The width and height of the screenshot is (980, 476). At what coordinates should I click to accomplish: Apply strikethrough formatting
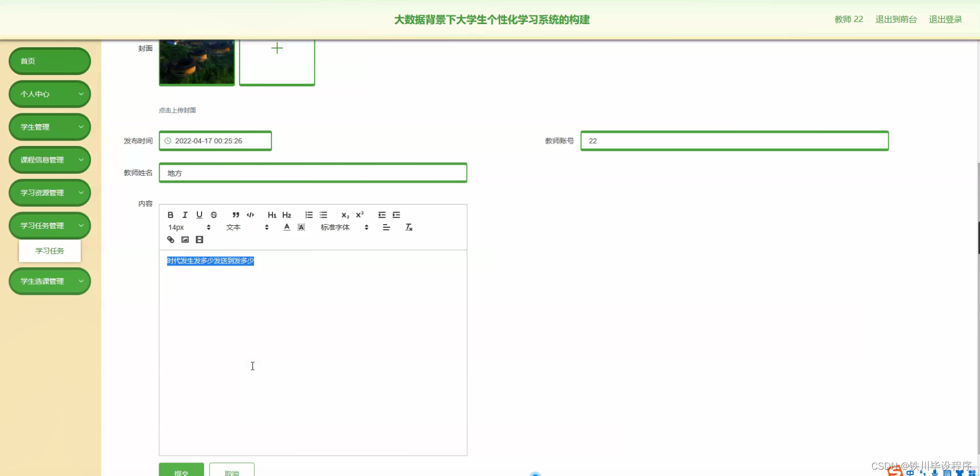(214, 215)
